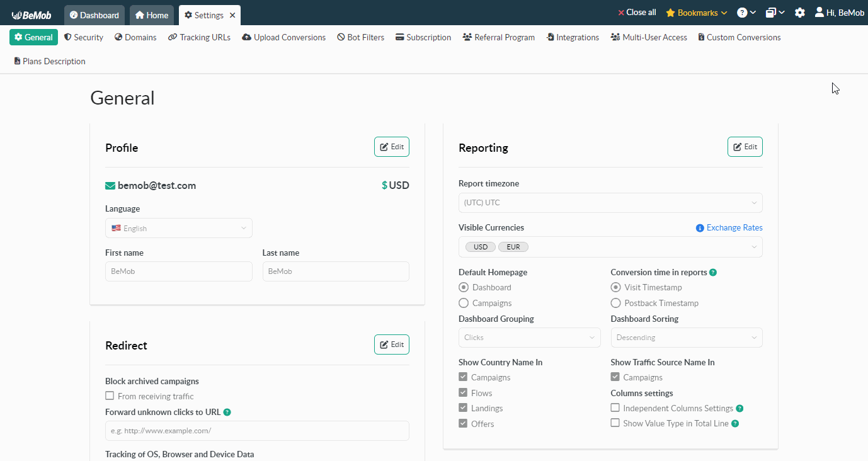Edit the Reporting section
The height and width of the screenshot is (461, 868).
(745, 147)
